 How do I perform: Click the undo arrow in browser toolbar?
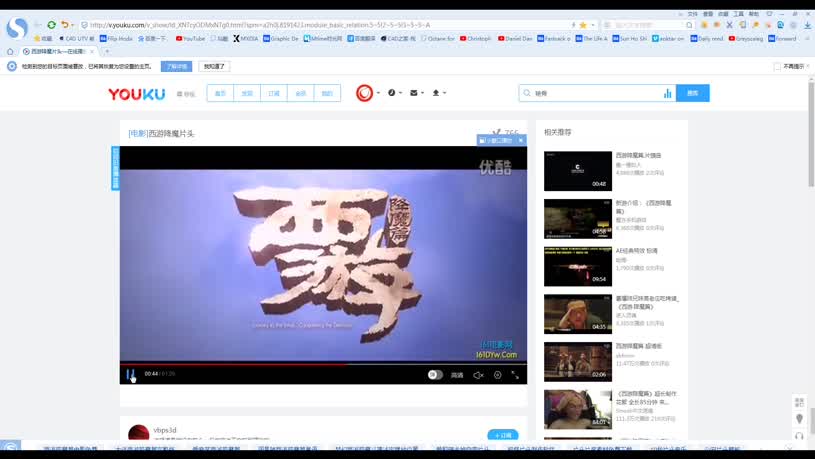64,24
